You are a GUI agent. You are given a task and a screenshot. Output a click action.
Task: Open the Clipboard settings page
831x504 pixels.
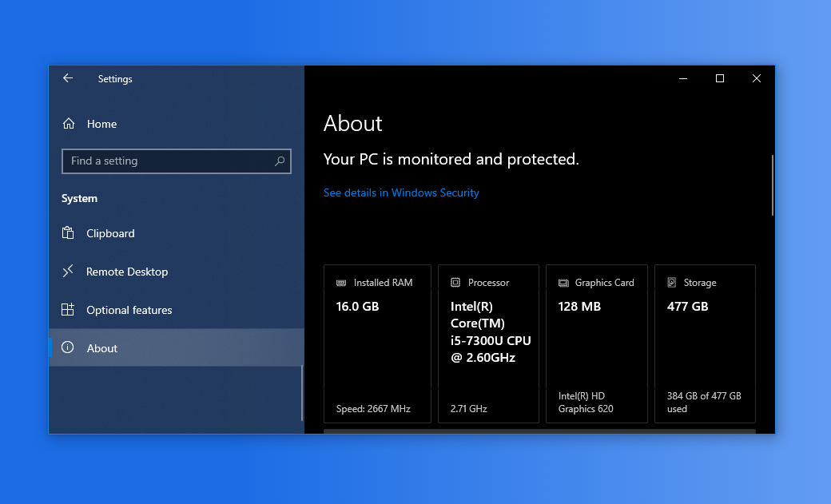110,233
